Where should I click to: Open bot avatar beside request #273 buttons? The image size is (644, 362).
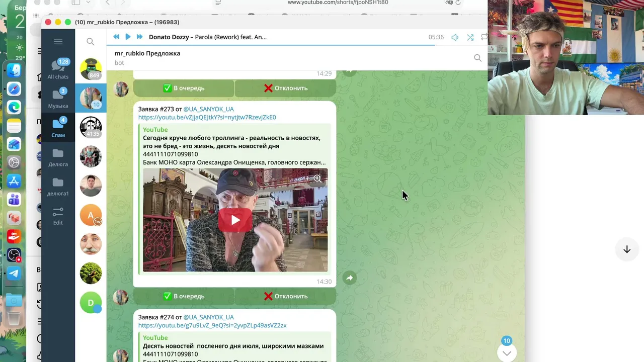(x=121, y=297)
